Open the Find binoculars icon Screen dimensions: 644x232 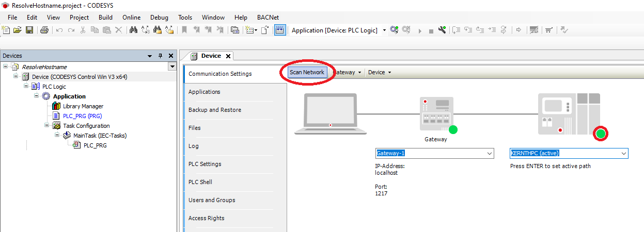pyautogui.click(x=133, y=30)
